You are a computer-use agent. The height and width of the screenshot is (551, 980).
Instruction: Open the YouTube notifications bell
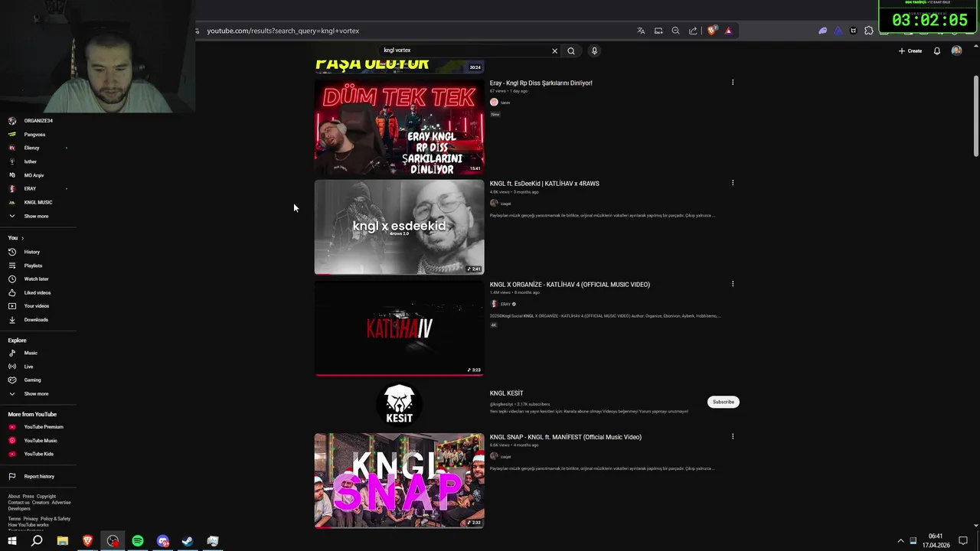point(937,51)
